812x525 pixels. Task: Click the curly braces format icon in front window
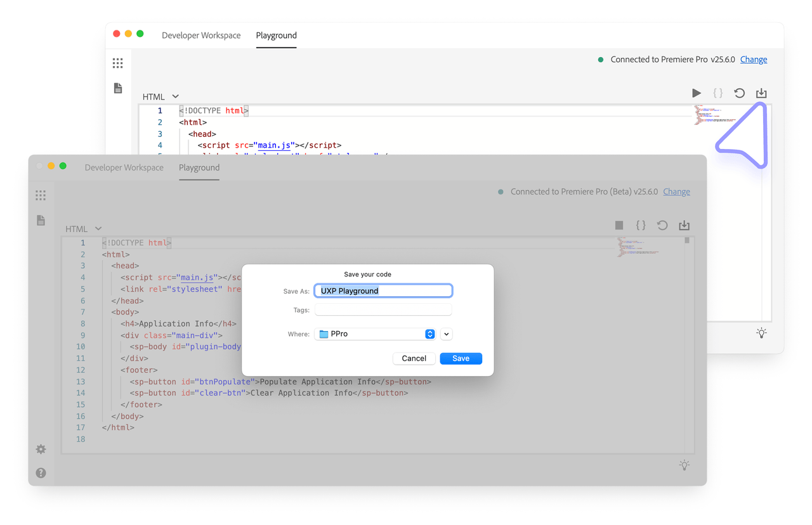pyautogui.click(x=641, y=225)
